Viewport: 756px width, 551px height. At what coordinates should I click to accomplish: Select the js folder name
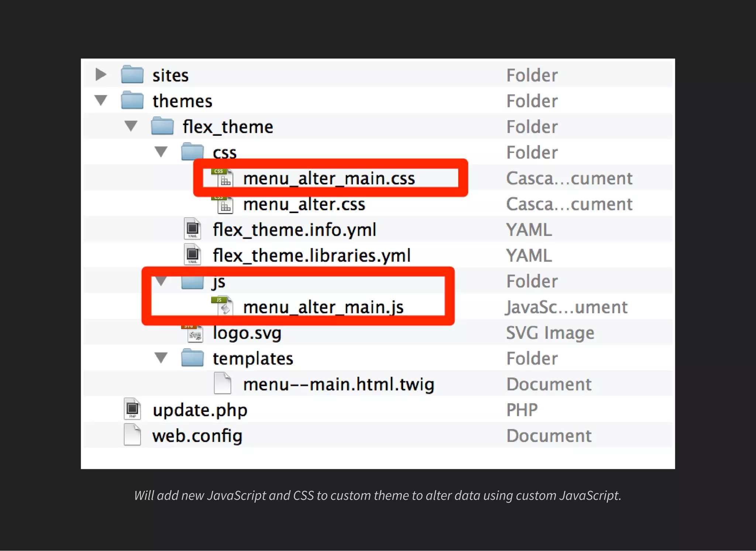tap(219, 283)
